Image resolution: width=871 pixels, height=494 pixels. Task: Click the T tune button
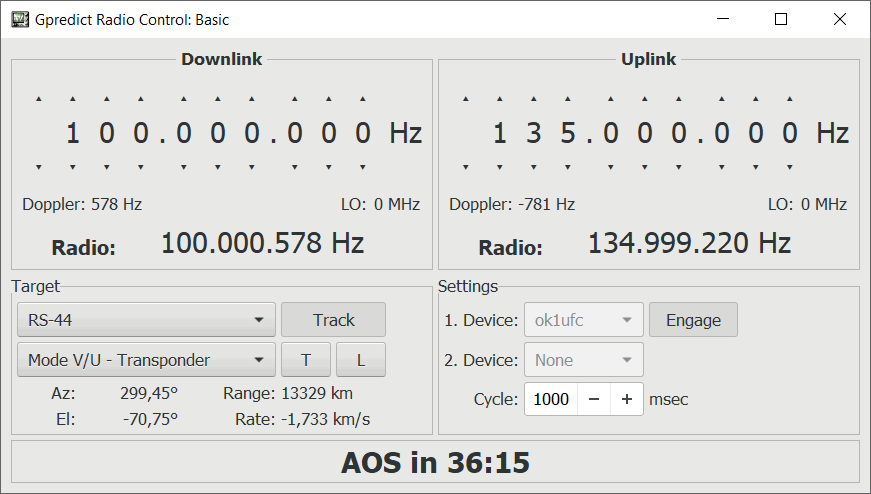(306, 360)
